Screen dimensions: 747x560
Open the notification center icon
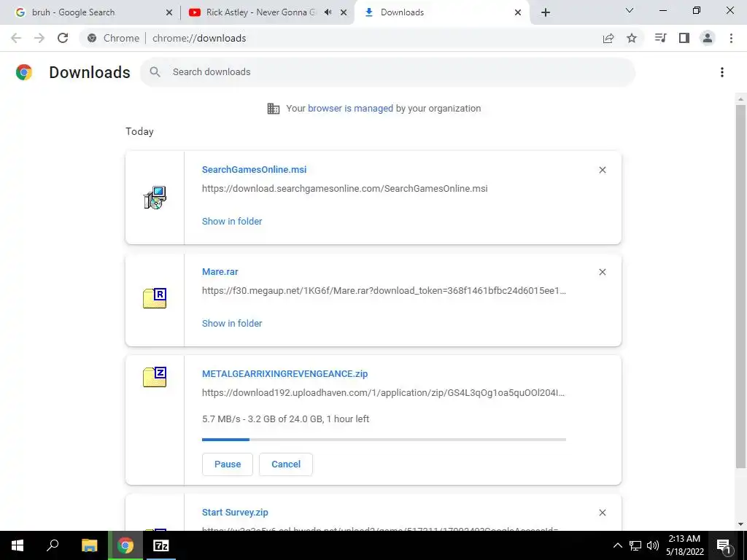point(724,545)
